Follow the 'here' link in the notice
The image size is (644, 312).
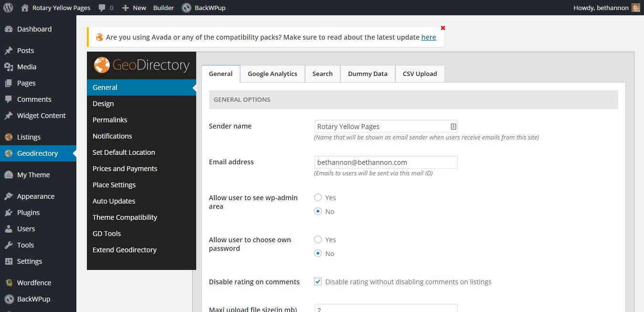(x=428, y=37)
